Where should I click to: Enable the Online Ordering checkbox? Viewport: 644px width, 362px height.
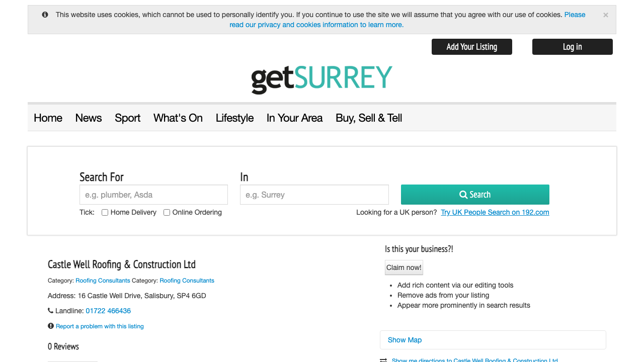167,213
